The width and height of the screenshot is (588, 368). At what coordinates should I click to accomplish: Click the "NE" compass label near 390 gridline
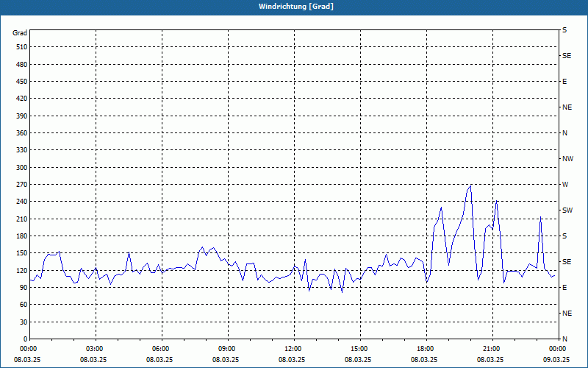567,107
